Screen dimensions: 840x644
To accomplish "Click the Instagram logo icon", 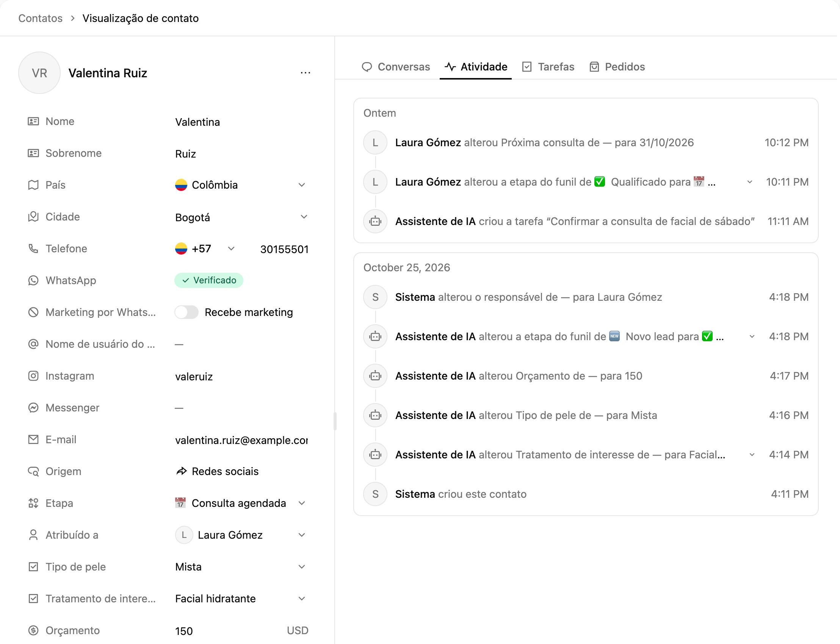I will pos(33,376).
